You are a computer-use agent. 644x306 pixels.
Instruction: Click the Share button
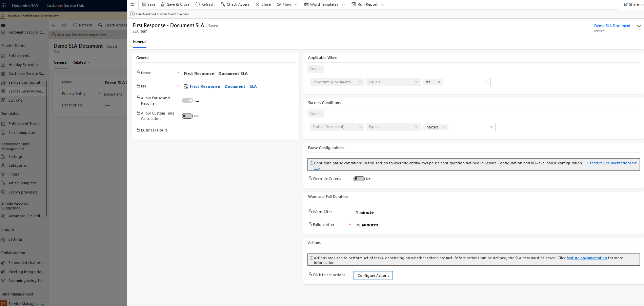pyautogui.click(x=632, y=4)
